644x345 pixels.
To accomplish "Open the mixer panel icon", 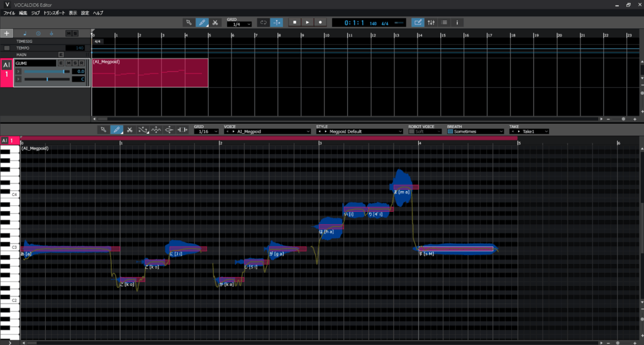I will (x=431, y=23).
